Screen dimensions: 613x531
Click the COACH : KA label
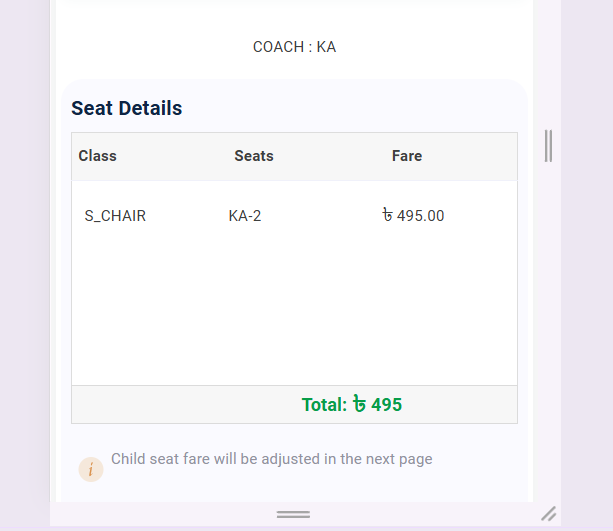294,47
